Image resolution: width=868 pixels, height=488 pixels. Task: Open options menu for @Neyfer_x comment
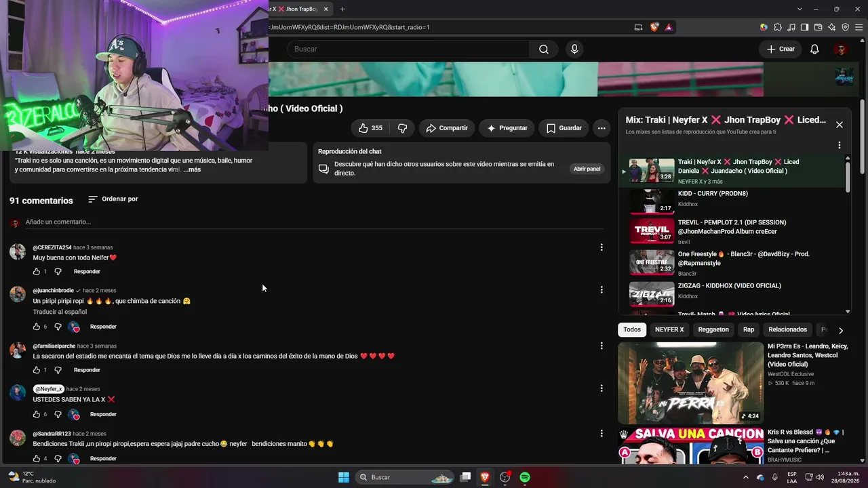(x=601, y=388)
